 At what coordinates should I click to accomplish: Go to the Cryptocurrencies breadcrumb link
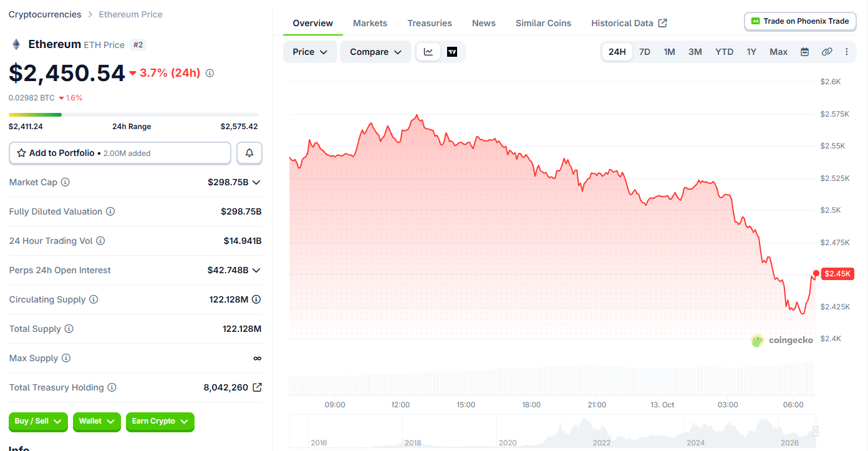point(45,14)
